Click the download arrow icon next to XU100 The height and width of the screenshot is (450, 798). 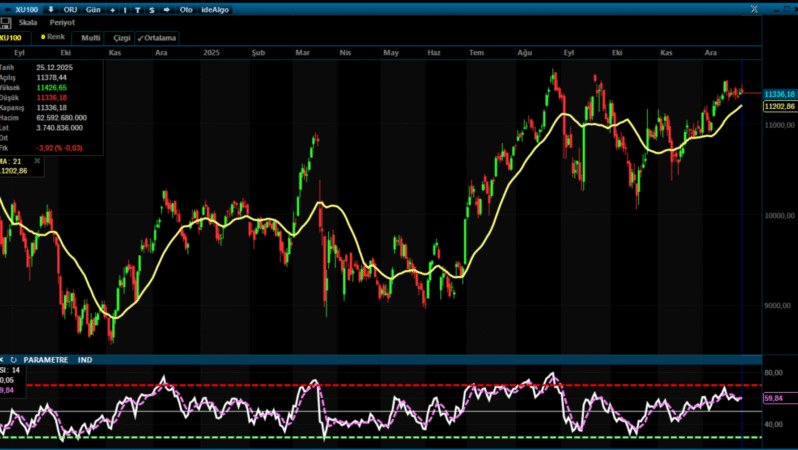[x=52, y=9]
